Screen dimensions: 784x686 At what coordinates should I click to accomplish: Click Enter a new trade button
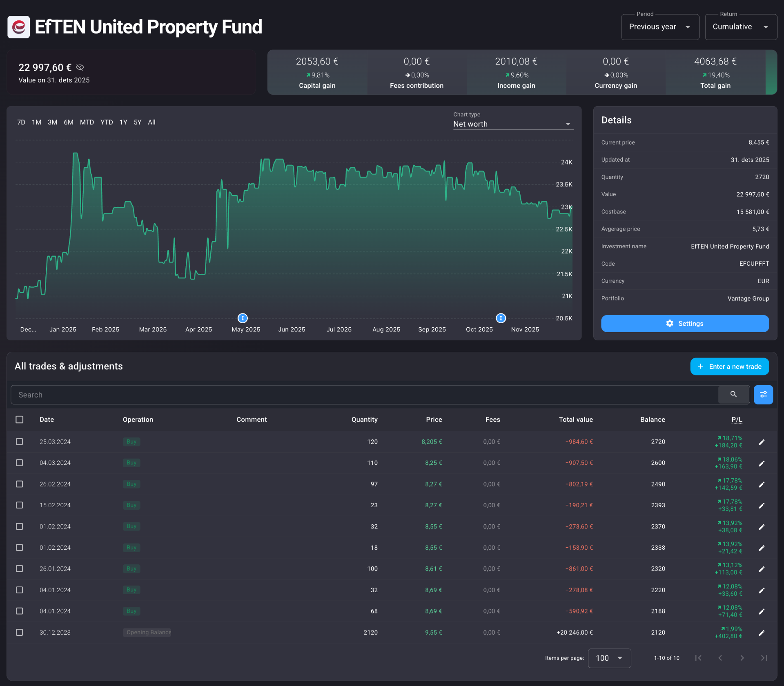(x=729, y=366)
